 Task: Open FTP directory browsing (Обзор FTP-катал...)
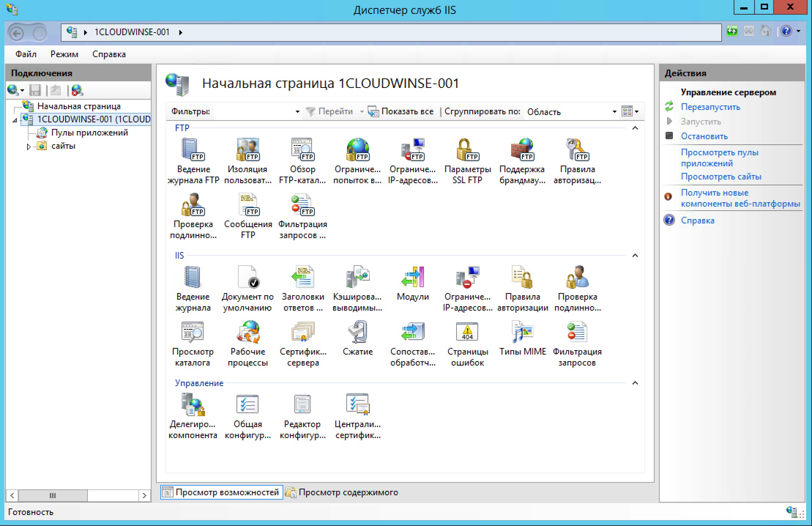point(302,161)
